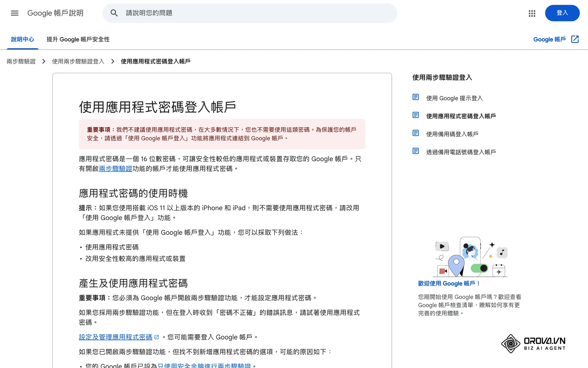Viewport: 588px width, 368px height.
Task: Switch to the 說明中心 tab
Action: point(22,39)
